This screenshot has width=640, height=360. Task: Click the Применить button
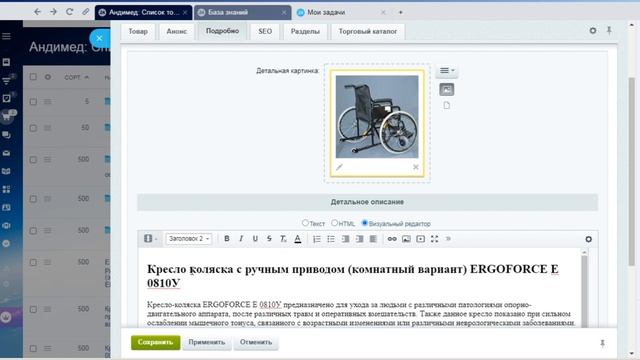coord(207,342)
